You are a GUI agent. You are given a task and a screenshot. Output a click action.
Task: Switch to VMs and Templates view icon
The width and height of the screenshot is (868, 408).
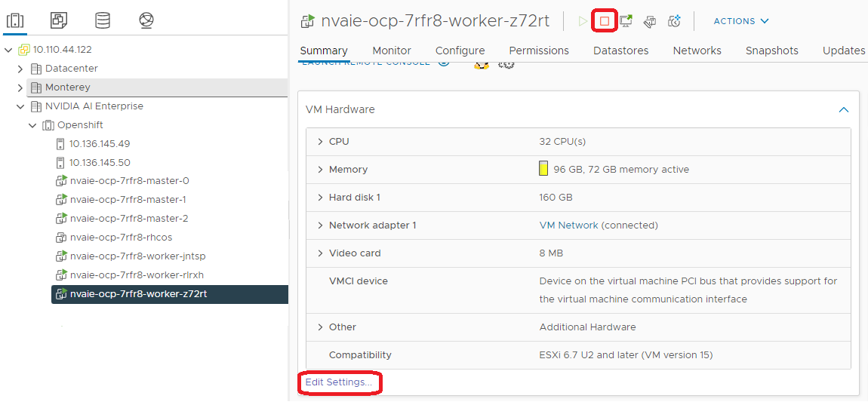click(59, 20)
